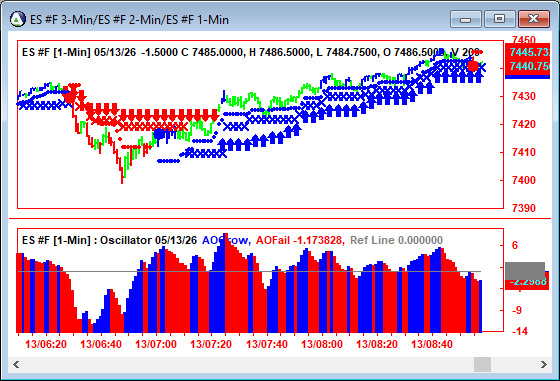This screenshot has width=560, height=381.
Task: Click the left scroll arrow on horizontal scrollbar
Action: (x=16, y=365)
